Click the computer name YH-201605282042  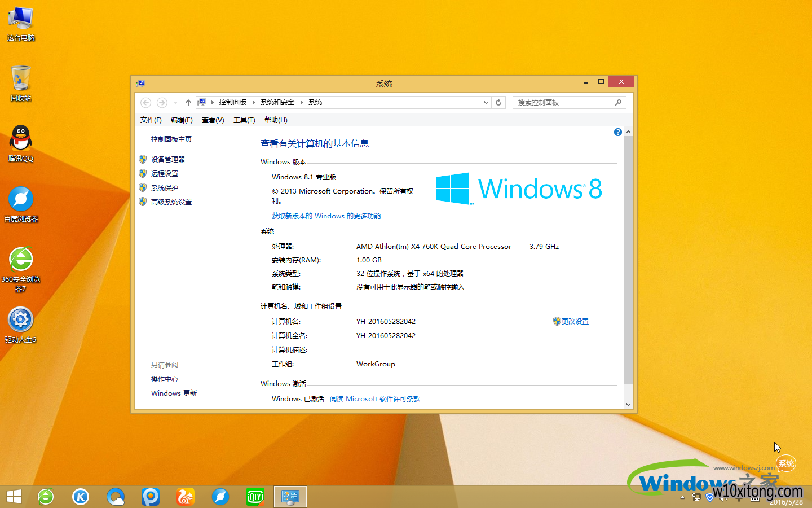386,321
